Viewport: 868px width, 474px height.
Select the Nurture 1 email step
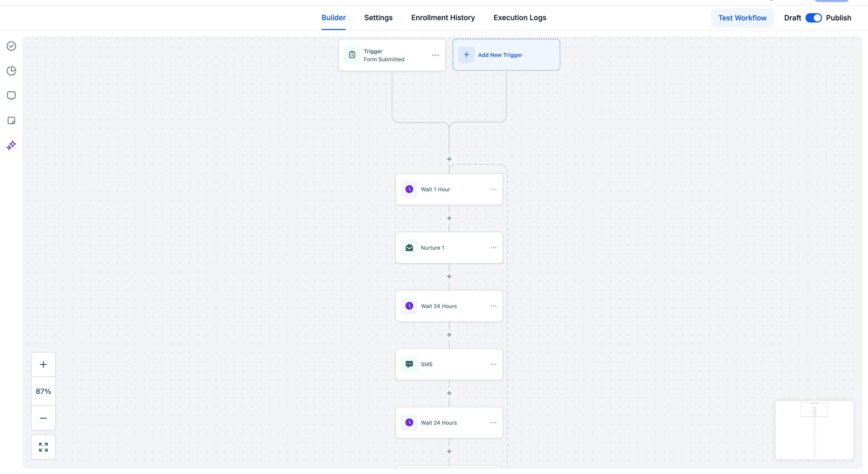(x=449, y=247)
